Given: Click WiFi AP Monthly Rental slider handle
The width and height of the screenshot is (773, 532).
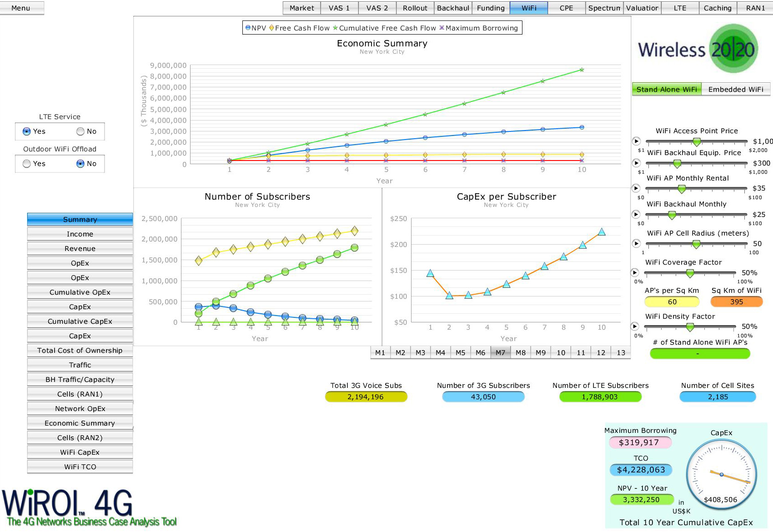Looking at the screenshot, I should coord(681,190).
